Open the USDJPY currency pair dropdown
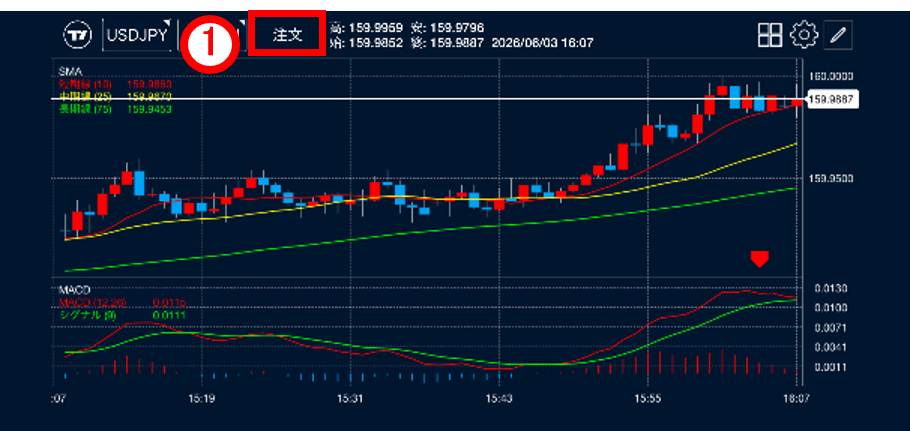 pos(137,35)
